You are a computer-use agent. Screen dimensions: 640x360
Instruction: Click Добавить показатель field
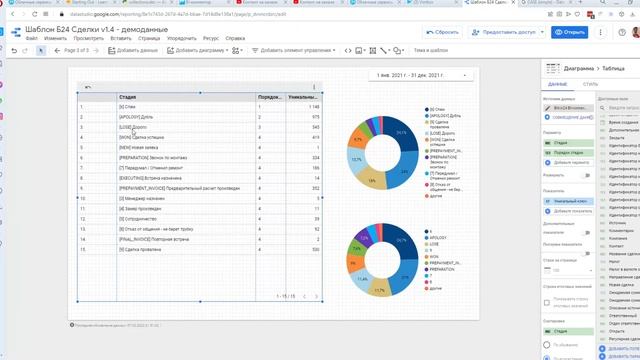click(568, 211)
